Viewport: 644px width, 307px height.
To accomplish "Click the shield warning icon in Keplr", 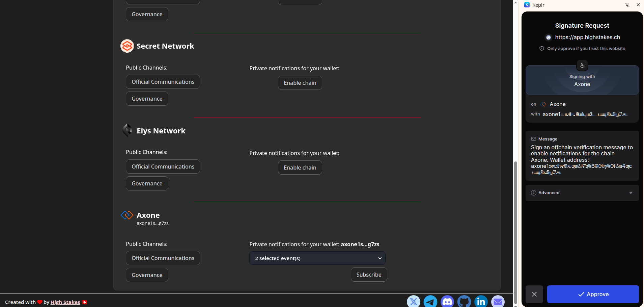I will [542, 48].
